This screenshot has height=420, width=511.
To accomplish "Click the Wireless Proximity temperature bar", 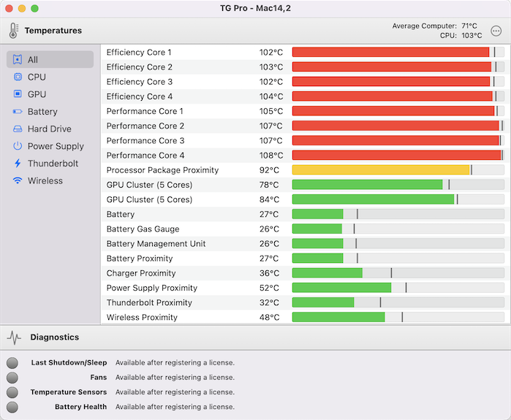I will (398, 317).
